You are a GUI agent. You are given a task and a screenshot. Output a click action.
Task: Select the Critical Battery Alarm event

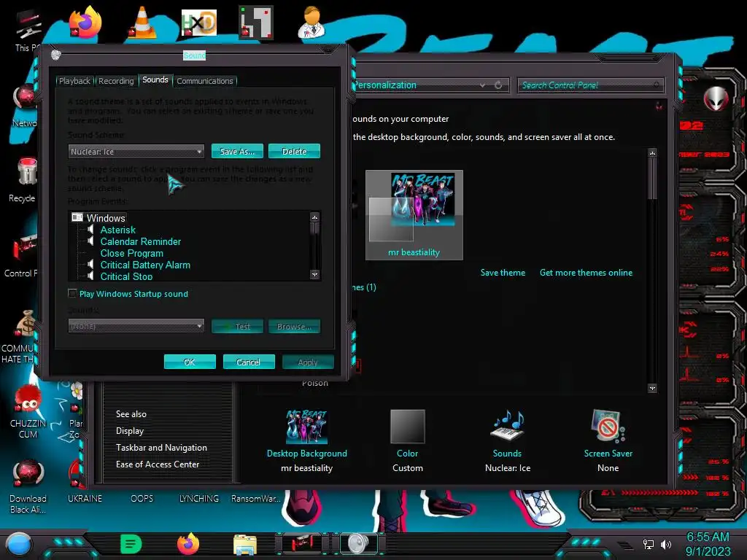145,265
